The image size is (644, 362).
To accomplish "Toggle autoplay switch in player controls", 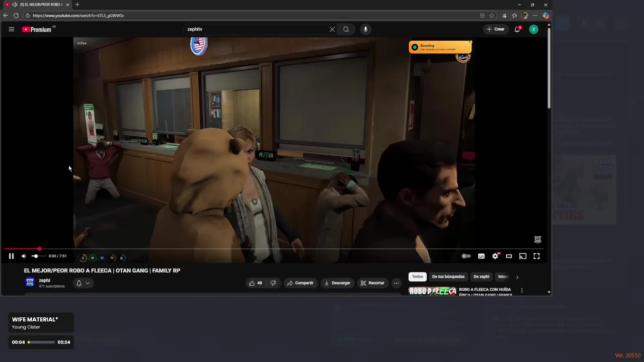I will click(466, 256).
